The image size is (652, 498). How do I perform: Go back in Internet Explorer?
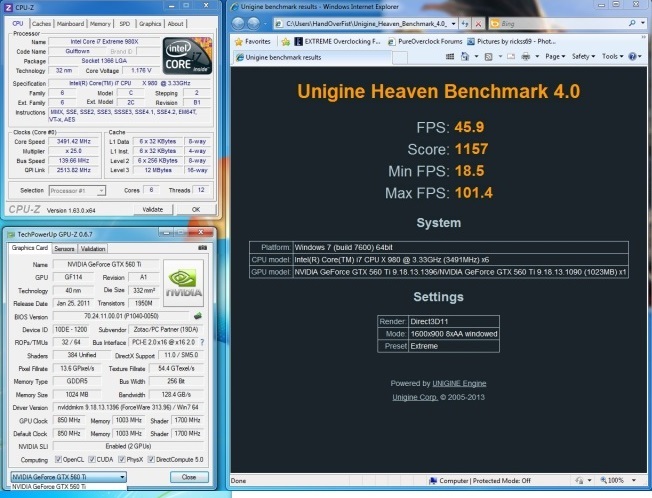[x=238, y=24]
